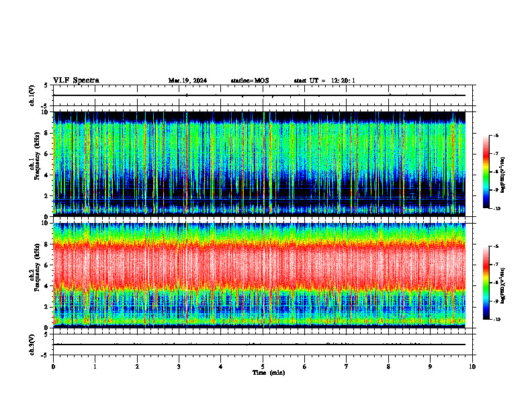Select the date text "Mar.19, 2024"
The height and width of the screenshot is (411, 532).
click(187, 81)
